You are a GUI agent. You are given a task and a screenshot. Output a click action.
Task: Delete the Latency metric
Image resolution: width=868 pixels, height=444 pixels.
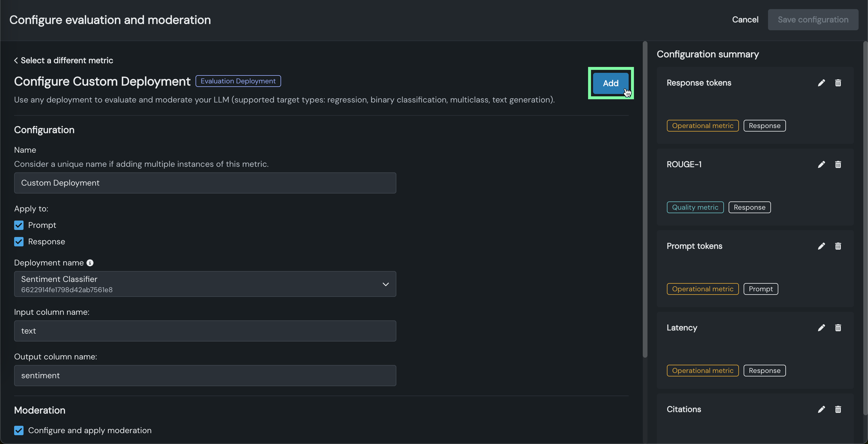[838, 327]
